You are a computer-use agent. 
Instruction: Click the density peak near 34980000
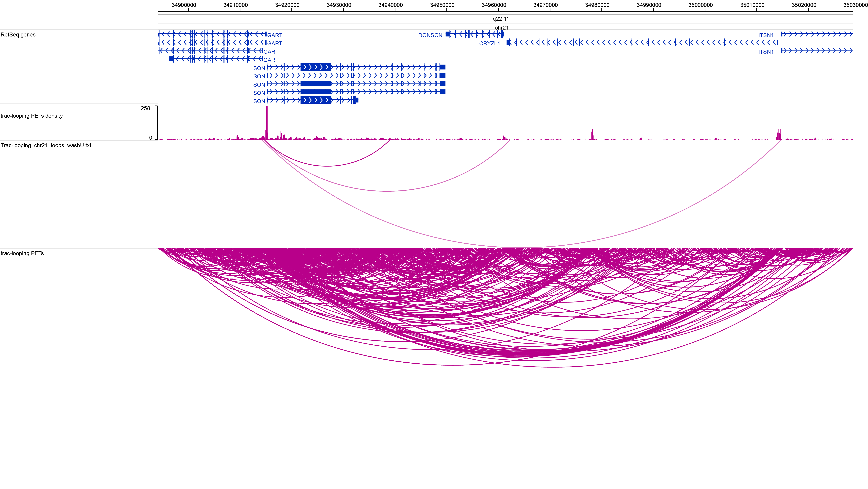click(x=592, y=135)
